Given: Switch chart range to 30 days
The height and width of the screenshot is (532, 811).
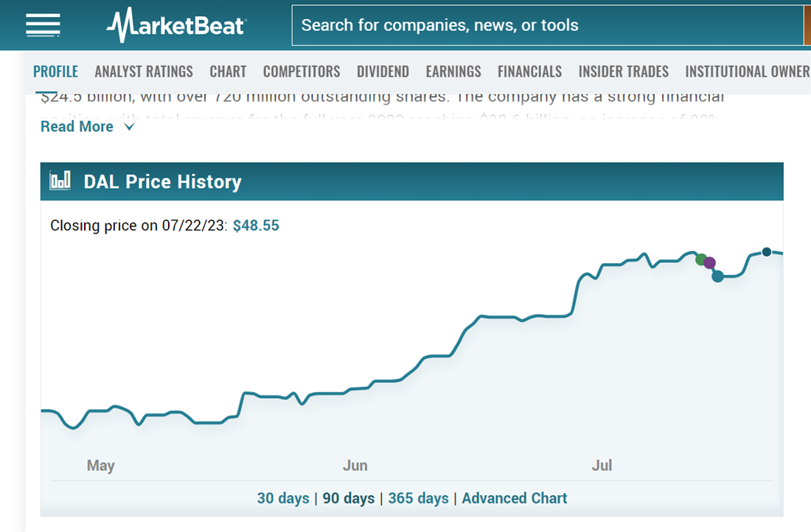Looking at the screenshot, I should point(283,498).
